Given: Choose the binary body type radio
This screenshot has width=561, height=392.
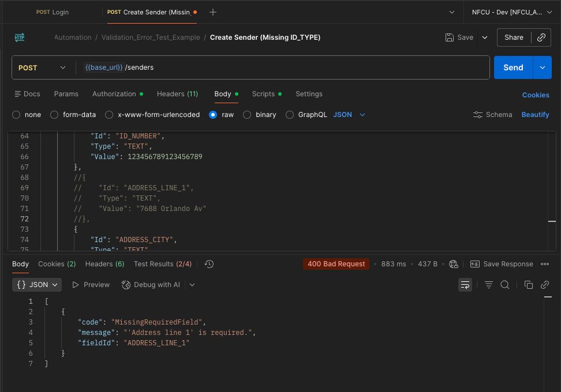Looking at the screenshot, I should pyautogui.click(x=247, y=115).
